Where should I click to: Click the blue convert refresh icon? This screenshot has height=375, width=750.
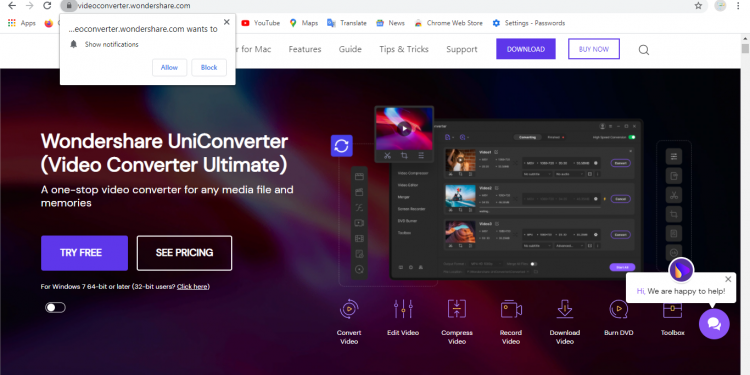342,145
